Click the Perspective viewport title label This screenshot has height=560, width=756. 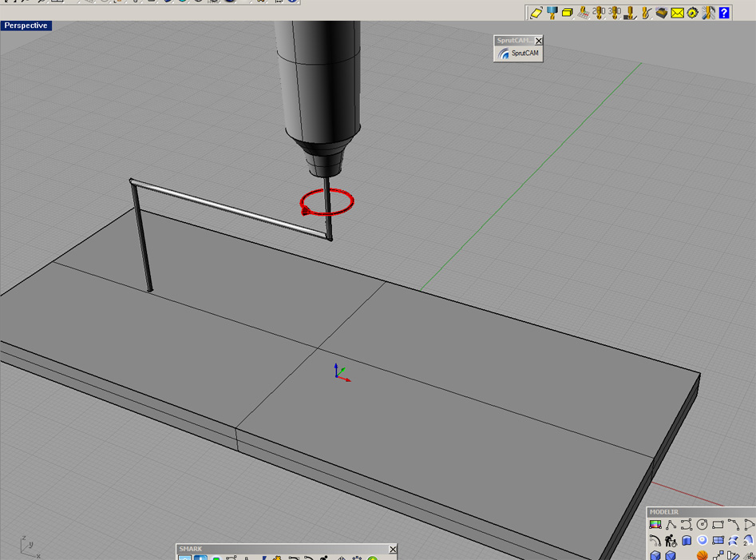[26, 26]
